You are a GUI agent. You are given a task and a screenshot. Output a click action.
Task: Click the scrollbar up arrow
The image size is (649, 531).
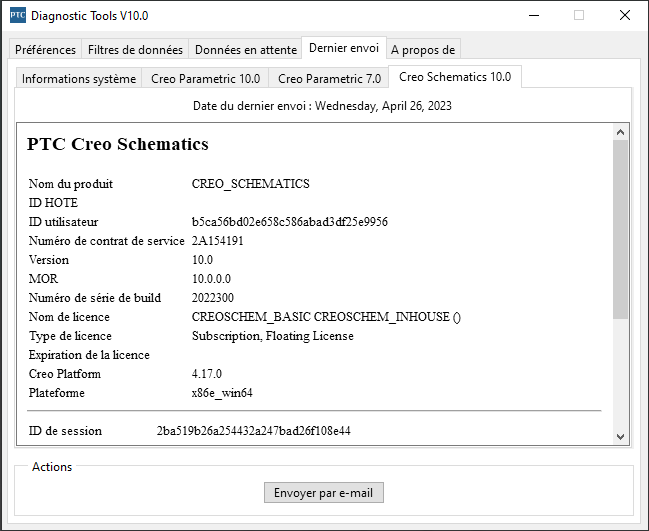tap(620, 132)
